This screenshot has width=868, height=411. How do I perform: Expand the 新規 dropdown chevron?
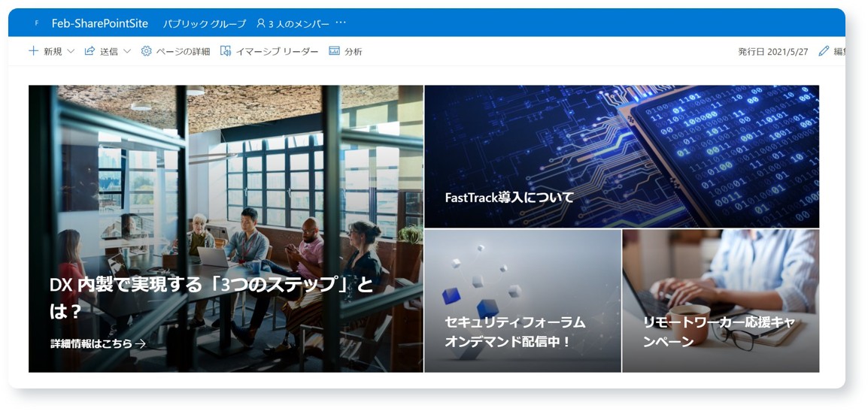pos(70,51)
